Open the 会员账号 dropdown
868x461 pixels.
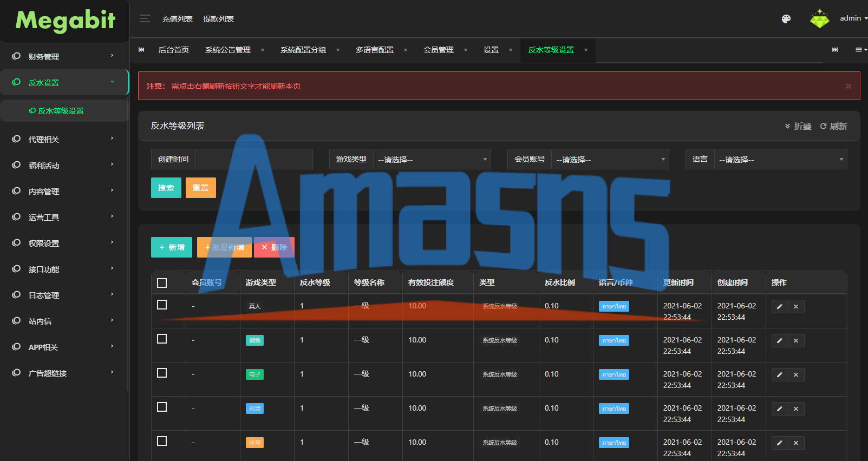click(x=610, y=160)
